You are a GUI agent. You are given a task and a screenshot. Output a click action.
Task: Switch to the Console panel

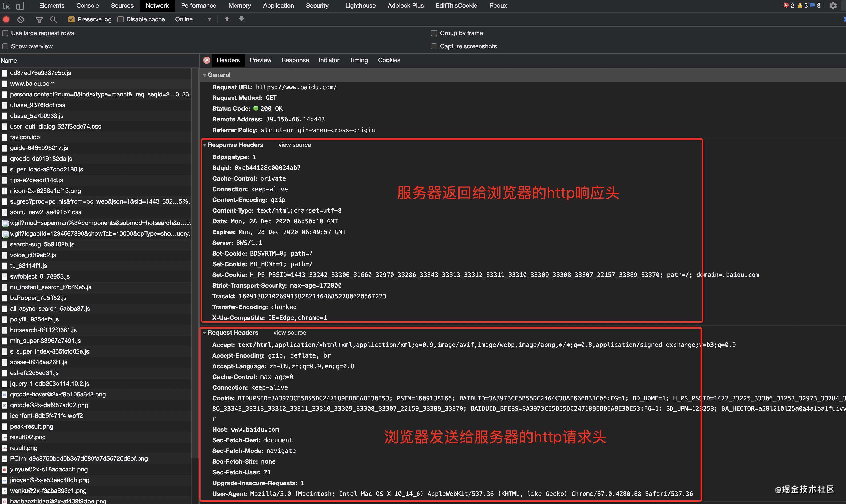tap(87, 5)
